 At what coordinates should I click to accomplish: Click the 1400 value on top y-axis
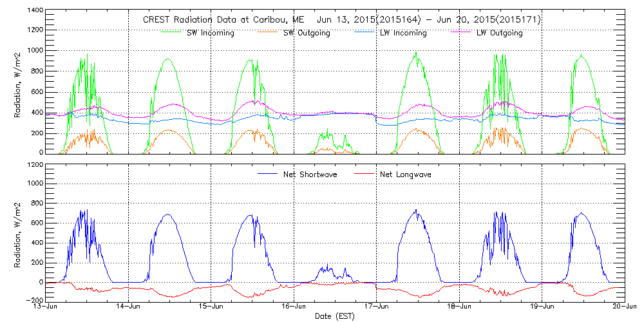pyautogui.click(x=34, y=12)
